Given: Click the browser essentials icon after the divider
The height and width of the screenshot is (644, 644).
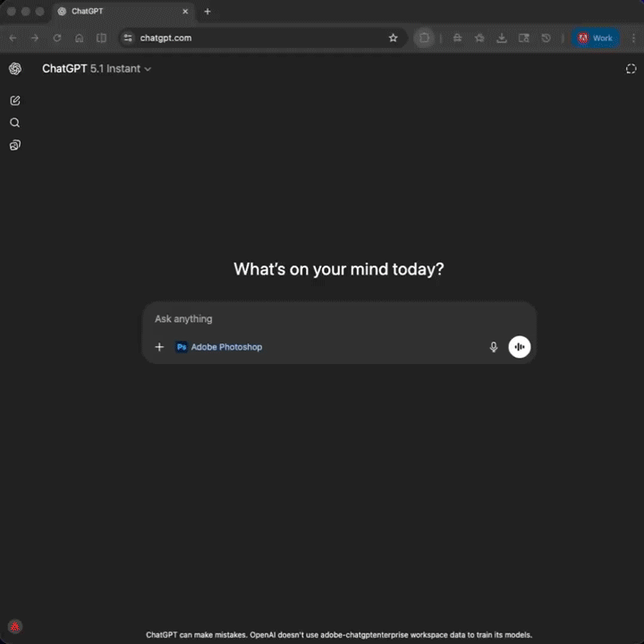Looking at the screenshot, I should 457,38.
